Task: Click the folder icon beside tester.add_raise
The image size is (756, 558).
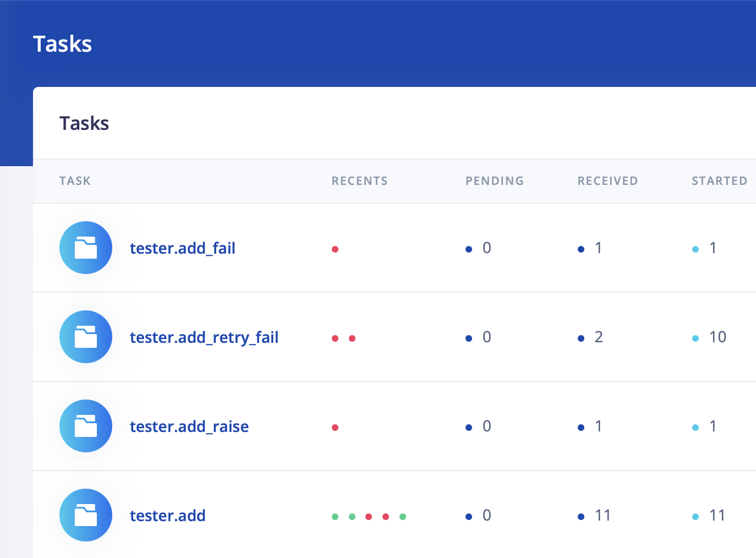Action: coord(86,426)
